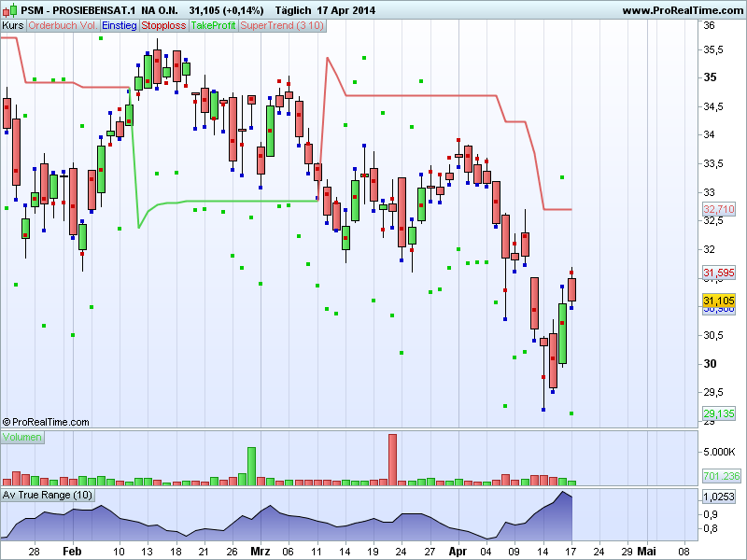
Task: Click the 35 level on price axis
Action: [710, 77]
